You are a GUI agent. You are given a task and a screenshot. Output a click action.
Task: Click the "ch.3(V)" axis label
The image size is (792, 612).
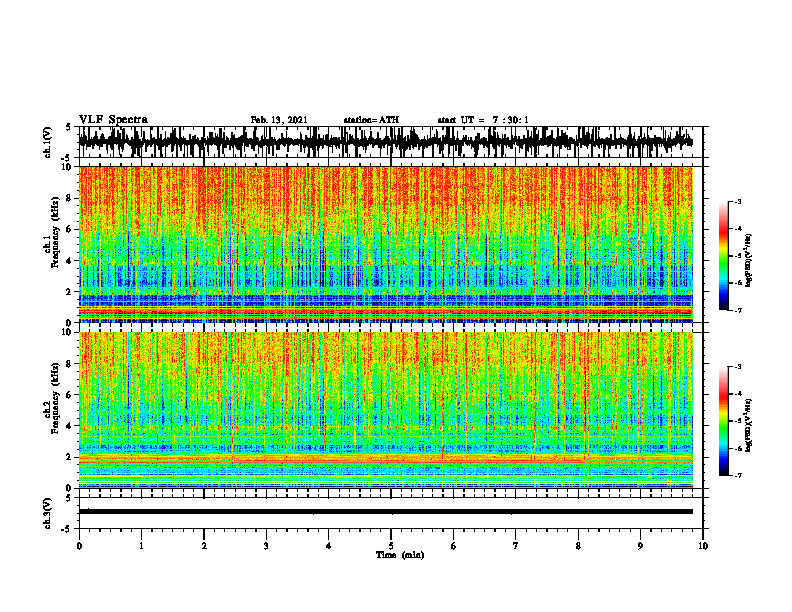47,513
